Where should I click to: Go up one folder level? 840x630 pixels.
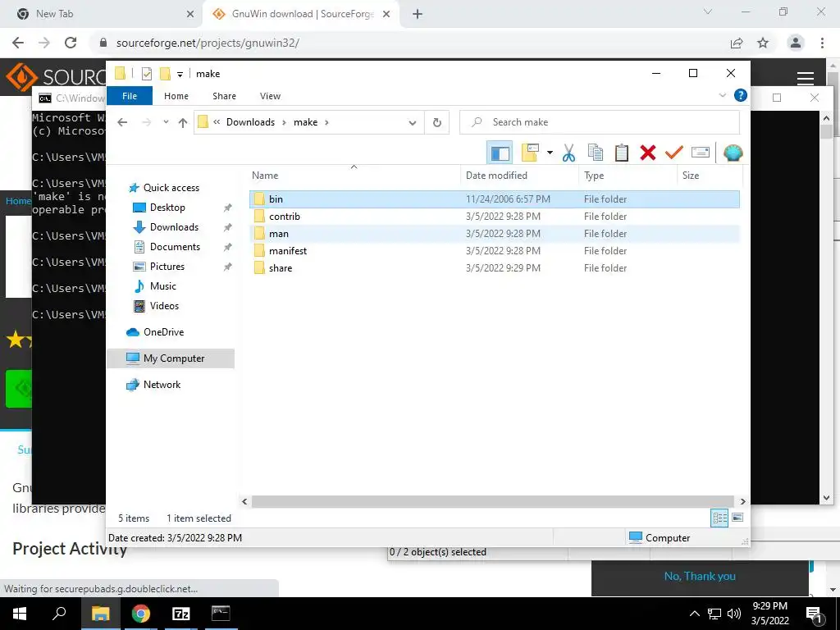(x=183, y=123)
